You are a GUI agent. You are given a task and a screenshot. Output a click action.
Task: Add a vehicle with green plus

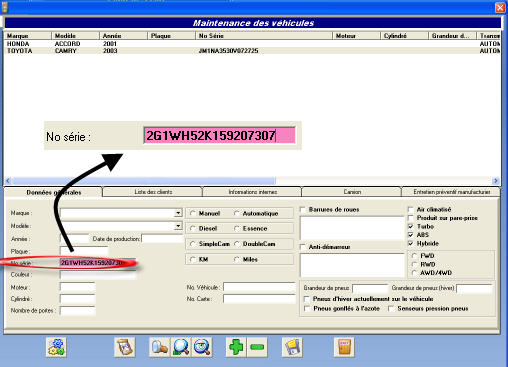[x=236, y=347]
